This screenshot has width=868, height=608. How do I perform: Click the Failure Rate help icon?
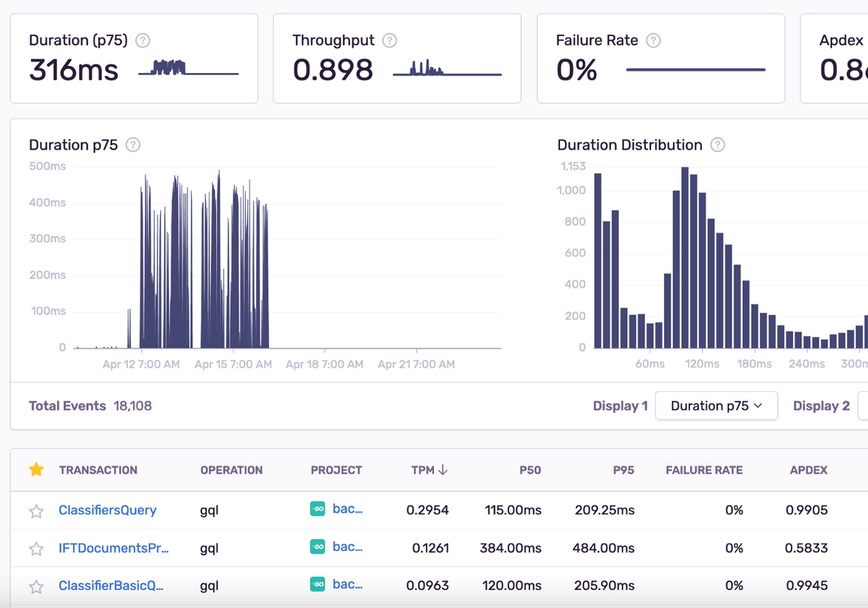[653, 40]
